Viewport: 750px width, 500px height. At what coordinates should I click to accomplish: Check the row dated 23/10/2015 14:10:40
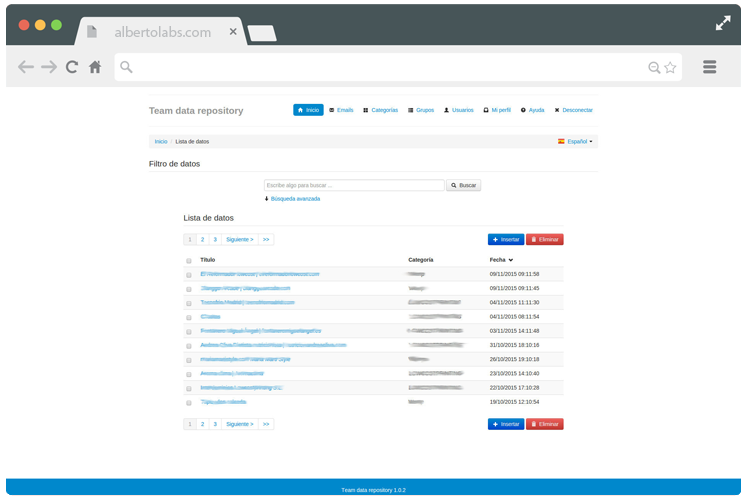(189, 375)
